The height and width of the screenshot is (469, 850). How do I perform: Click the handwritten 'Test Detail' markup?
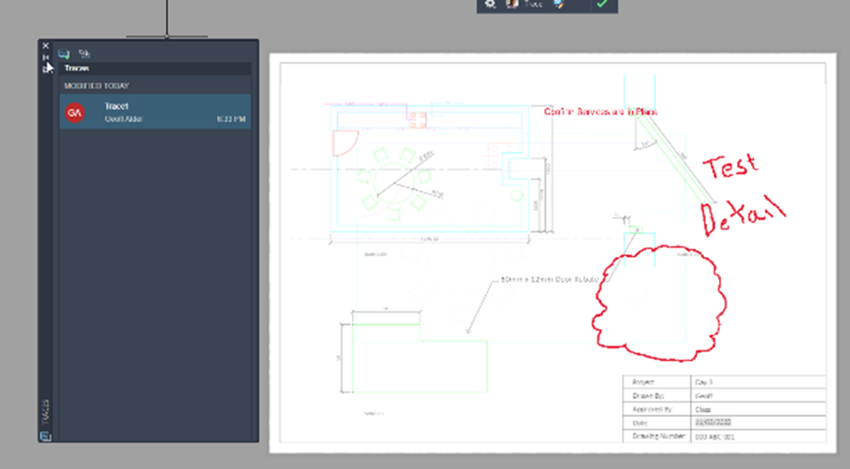pos(743,194)
